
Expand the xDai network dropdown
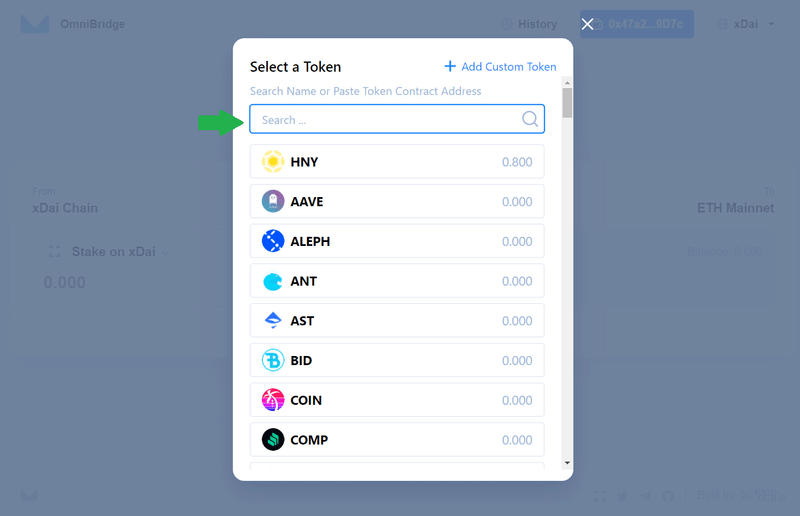click(746, 24)
